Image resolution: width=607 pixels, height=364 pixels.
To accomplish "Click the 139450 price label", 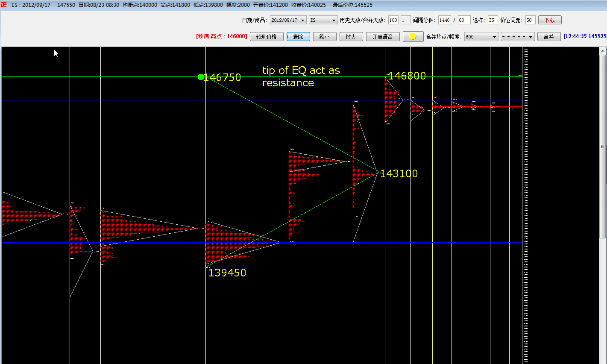I will (227, 273).
